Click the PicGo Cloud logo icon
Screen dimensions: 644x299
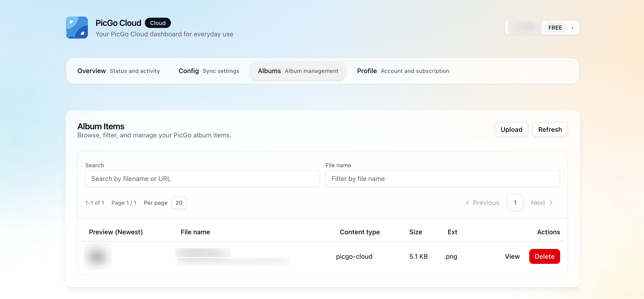77,27
